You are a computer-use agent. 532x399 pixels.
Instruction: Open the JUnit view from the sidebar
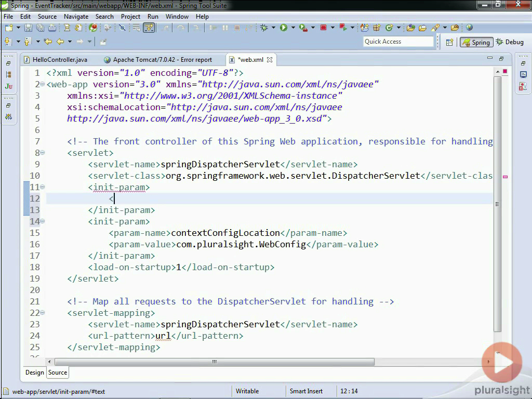tap(9, 86)
